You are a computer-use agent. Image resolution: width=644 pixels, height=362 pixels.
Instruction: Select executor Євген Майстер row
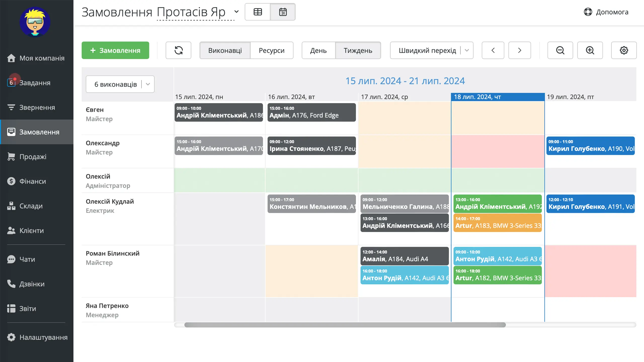(x=128, y=118)
